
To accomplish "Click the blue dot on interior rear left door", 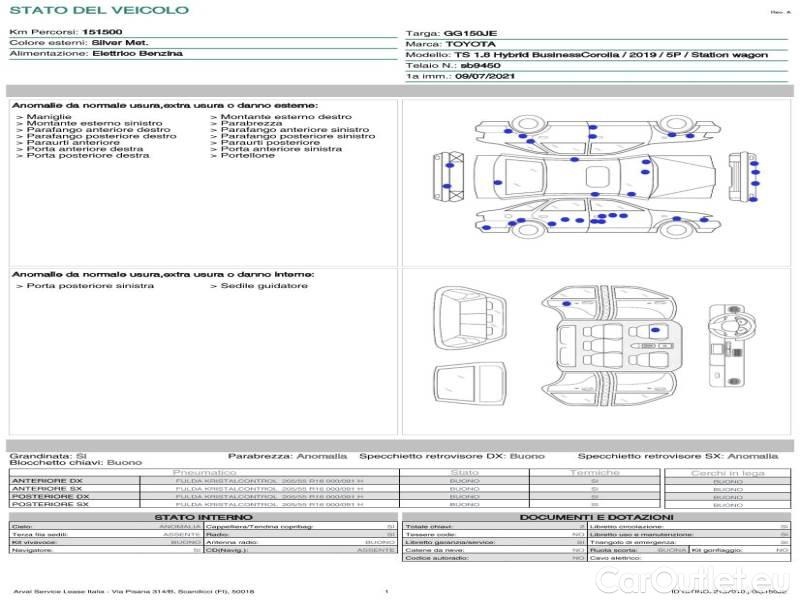I will 567,301.
